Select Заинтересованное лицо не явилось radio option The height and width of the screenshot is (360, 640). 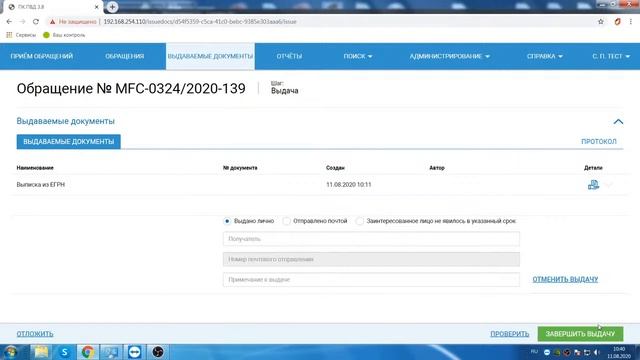[359, 221]
